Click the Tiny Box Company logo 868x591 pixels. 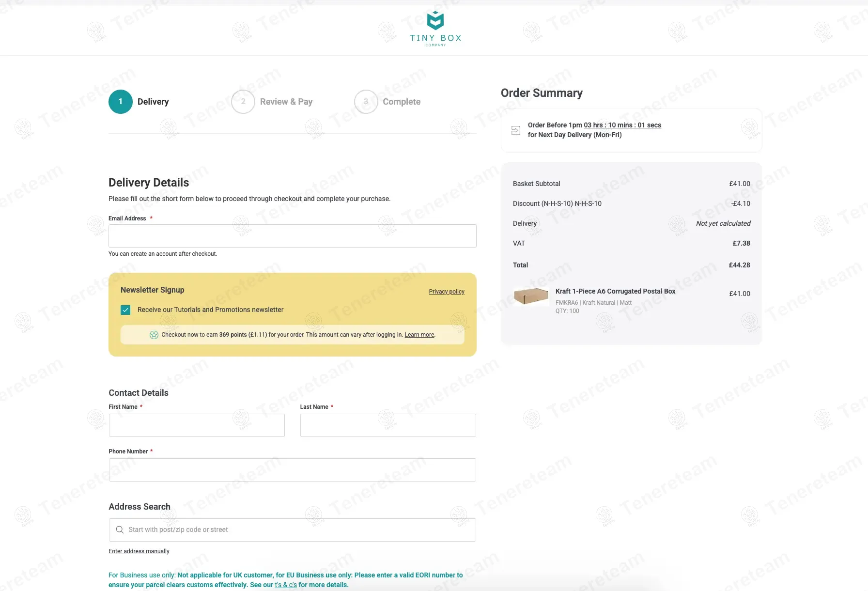pyautogui.click(x=435, y=29)
